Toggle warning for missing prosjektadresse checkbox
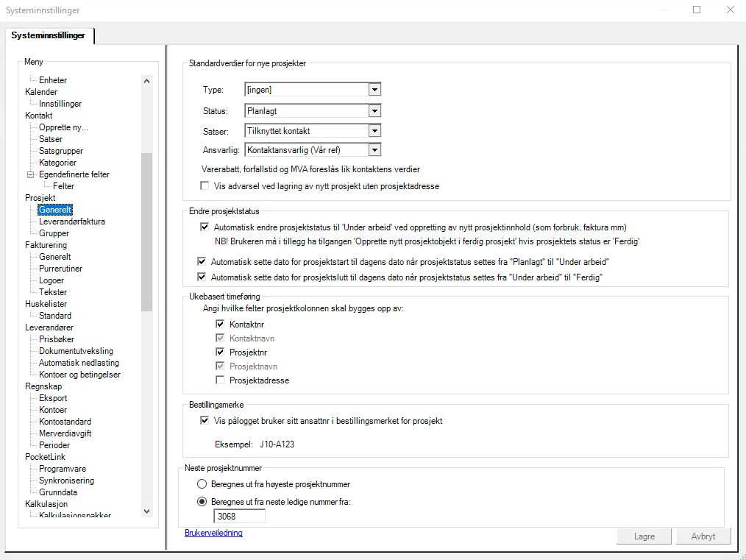This screenshot has width=746, height=560. point(205,186)
